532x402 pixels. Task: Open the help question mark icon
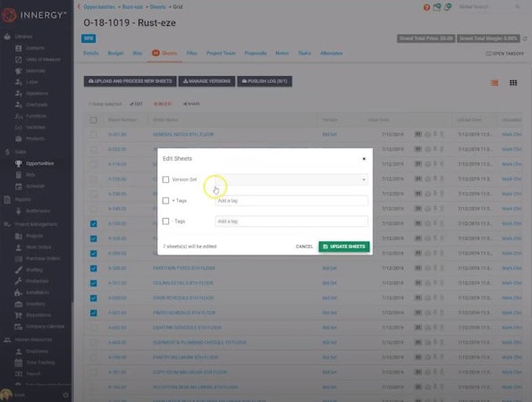[x=426, y=7]
